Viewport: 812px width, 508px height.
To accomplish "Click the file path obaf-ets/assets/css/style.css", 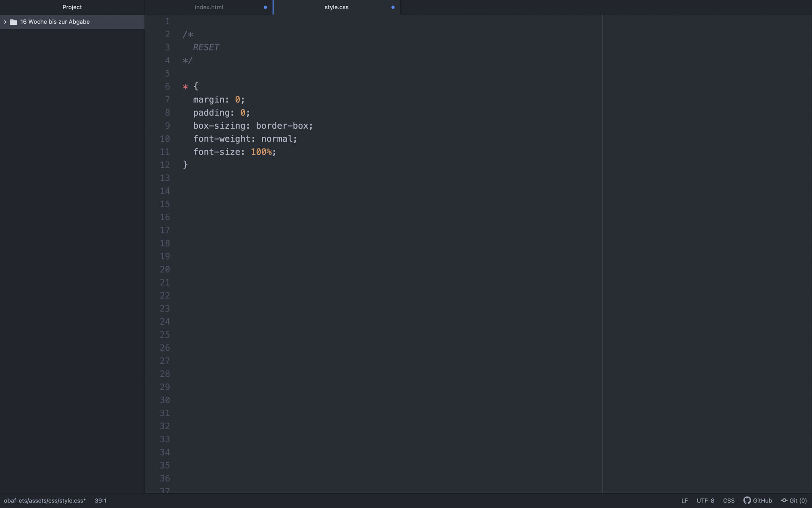I will pyautogui.click(x=45, y=500).
